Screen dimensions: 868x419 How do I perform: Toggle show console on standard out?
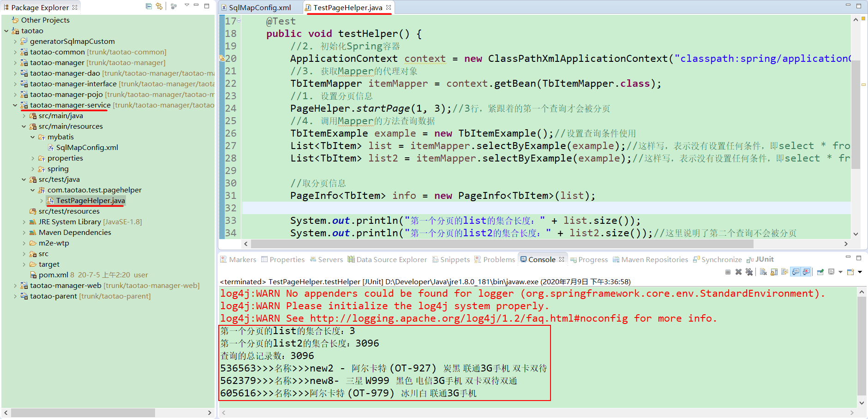[796, 272]
